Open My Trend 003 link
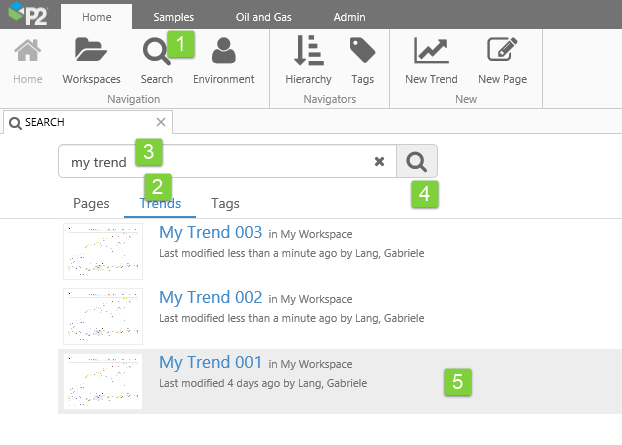Screen dimensions: 622x445 [210, 232]
